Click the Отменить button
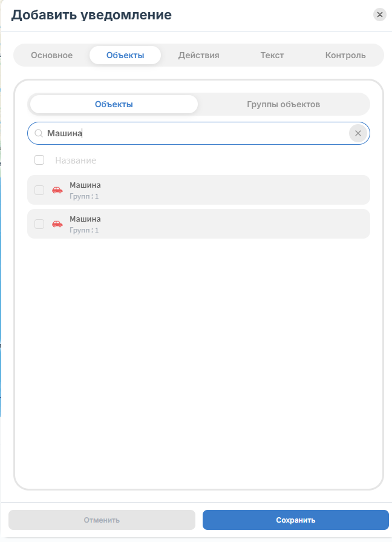Image resolution: width=392 pixels, height=542 pixels. coord(102,520)
